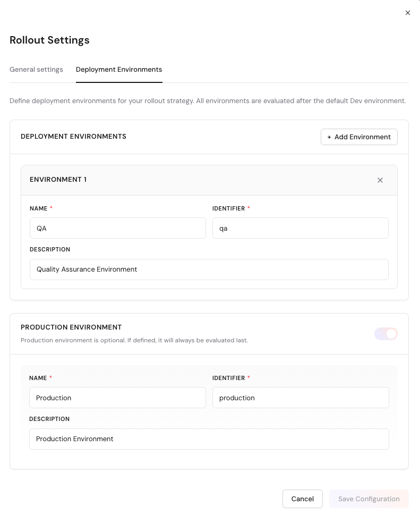Focus the QA name input field
The image size is (420, 514).
(117, 228)
